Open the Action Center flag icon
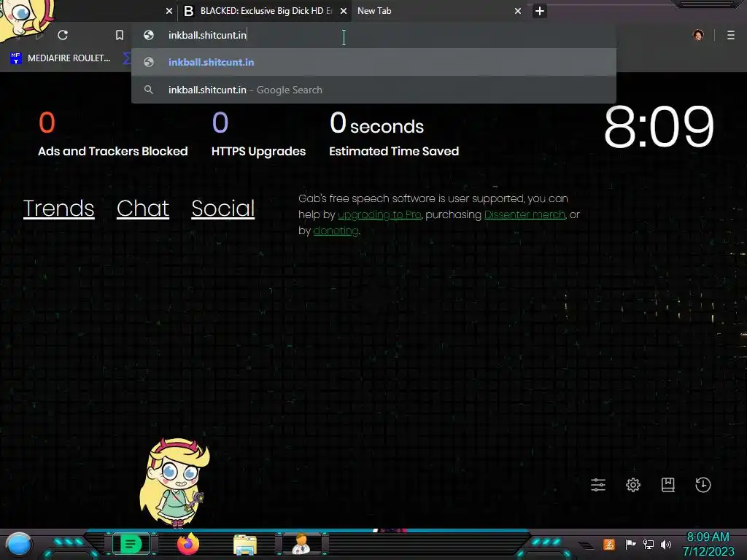The height and width of the screenshot is (560, 747). point(630,544)
